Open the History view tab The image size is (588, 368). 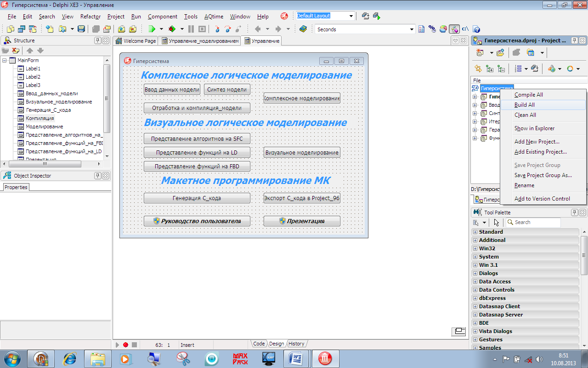point(296,344)
